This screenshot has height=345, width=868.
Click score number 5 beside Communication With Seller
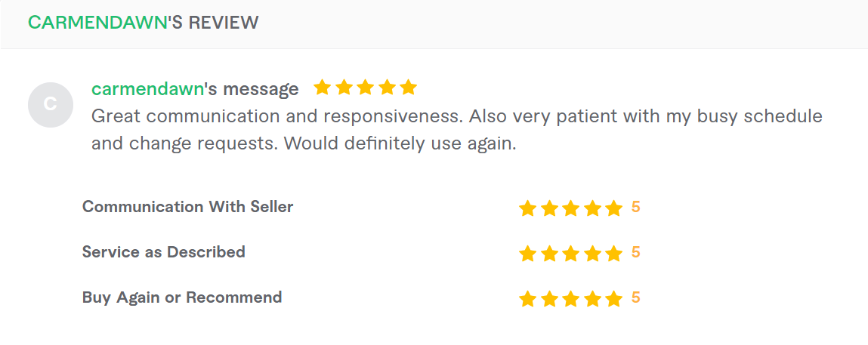pos(635,208)
